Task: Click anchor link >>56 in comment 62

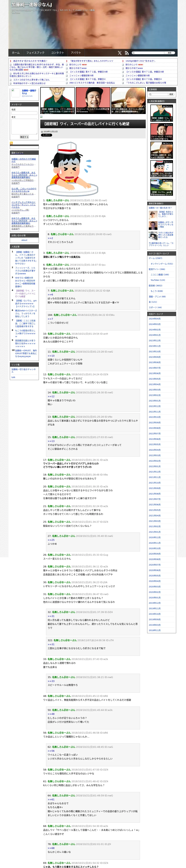Action: (x=51, y=751)
